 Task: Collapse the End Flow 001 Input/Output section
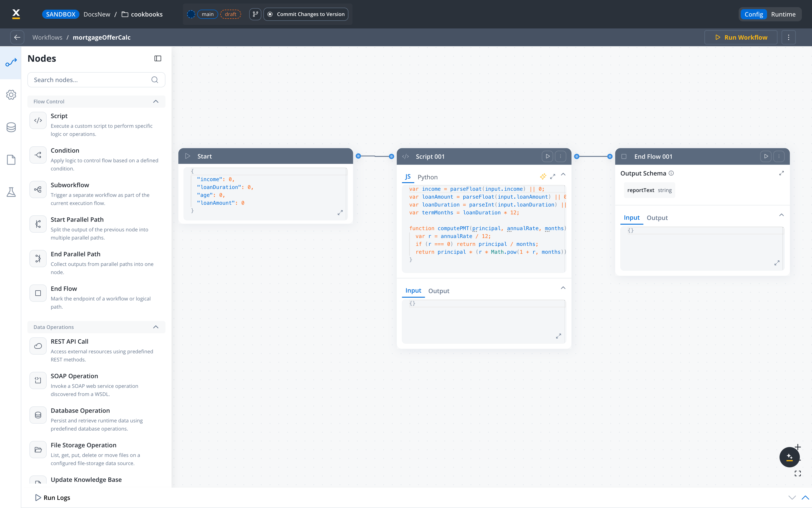(782, 215)
